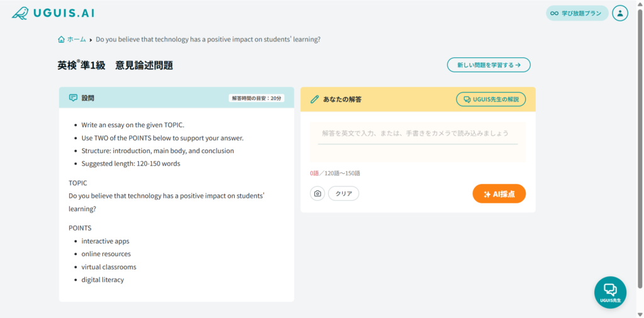The image size is (644, 318).
Task: Click the home icon in breadcrumb
Action: pyautogui.click(x=61, y=39)
